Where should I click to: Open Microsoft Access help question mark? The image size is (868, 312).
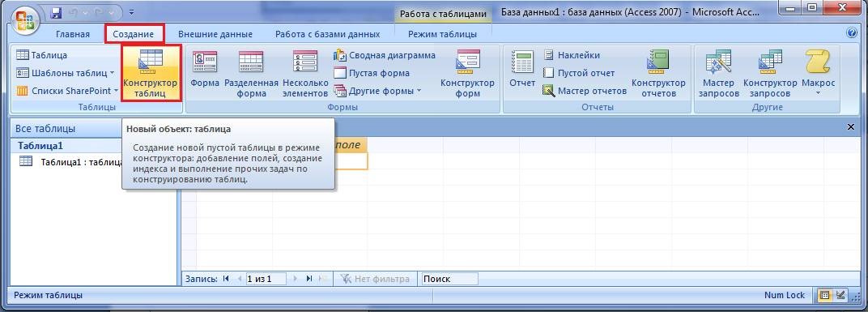852,32
